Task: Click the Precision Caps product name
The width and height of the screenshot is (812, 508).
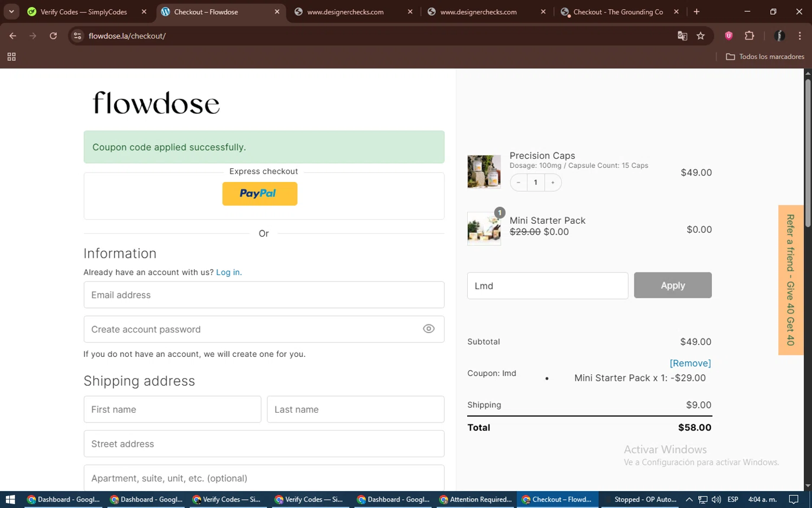Action: (x=542, y=155)
